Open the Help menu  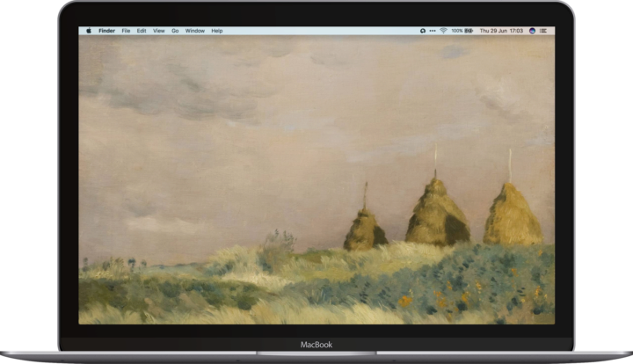(x=217, y=31)
